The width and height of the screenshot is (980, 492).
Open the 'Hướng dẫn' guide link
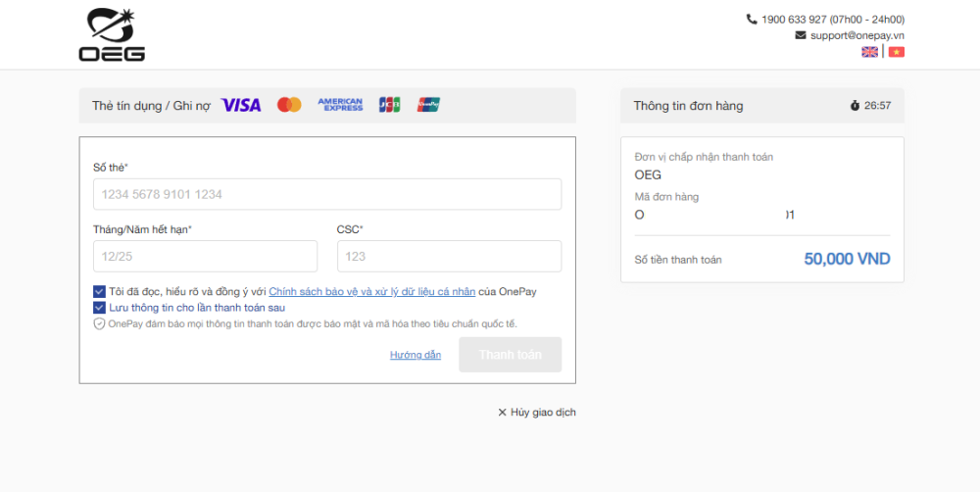point(416,355)
